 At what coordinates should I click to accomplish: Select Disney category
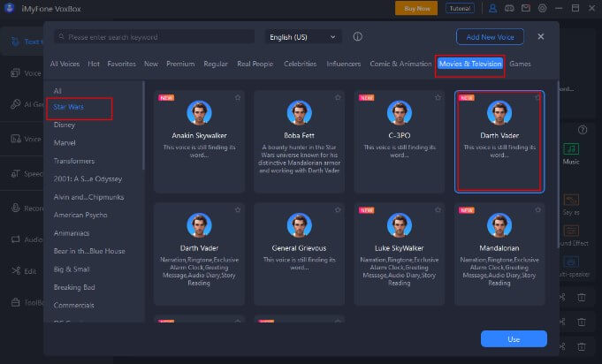pos(65,125)
